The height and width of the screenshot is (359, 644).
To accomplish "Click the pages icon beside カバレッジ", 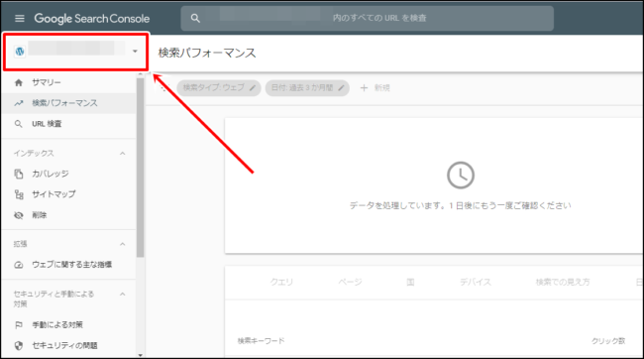I will point(19,174).
